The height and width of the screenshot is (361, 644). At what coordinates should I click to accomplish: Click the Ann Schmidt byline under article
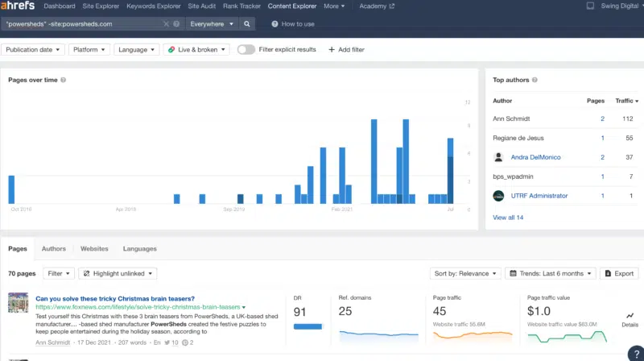point(52,342)
